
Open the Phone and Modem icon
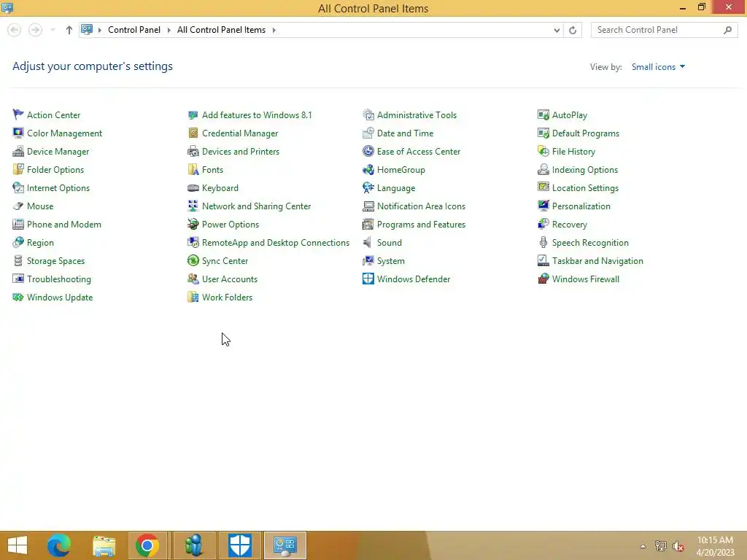pyautogui.click(x=18, y=225)
